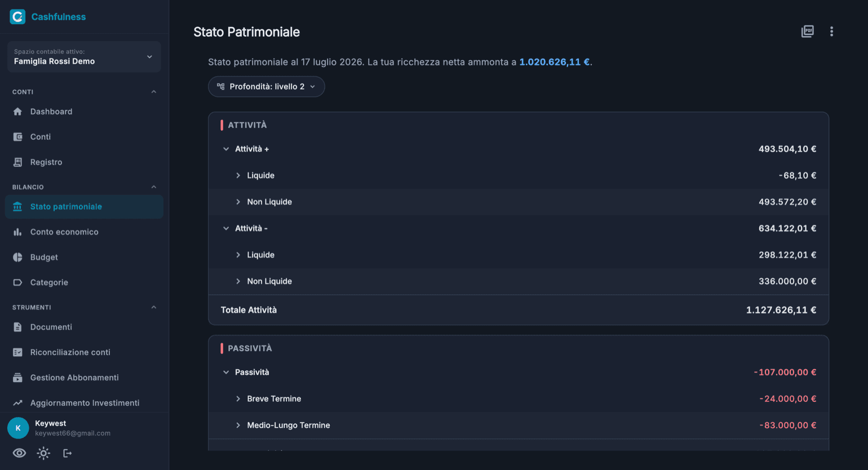
Task: Open Aggiornamento Investimenti via its trend icon
Action: click(x=17, y=403)
